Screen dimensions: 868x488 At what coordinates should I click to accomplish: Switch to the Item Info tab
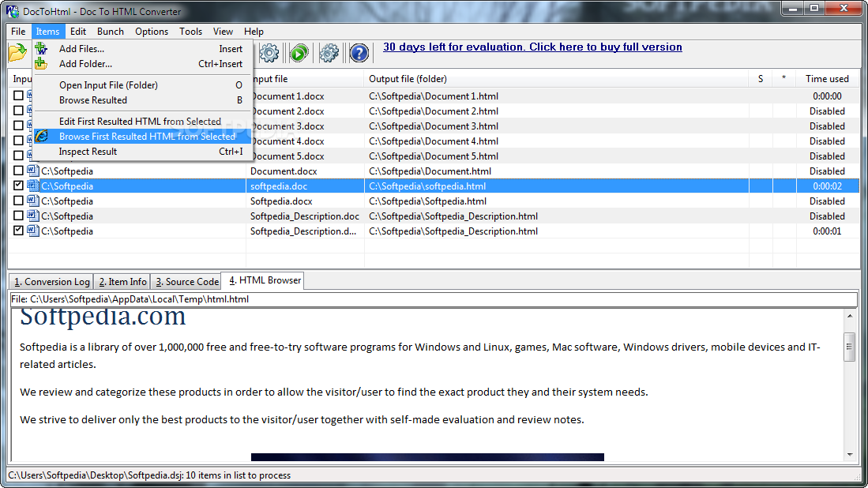click(122, 282)
